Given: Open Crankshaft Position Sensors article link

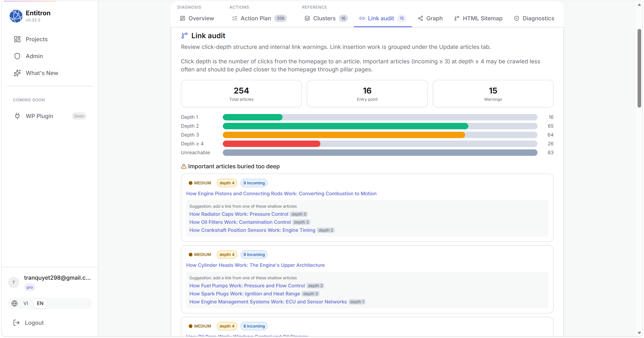Looking at the screenshot, I should click(252, 230).
